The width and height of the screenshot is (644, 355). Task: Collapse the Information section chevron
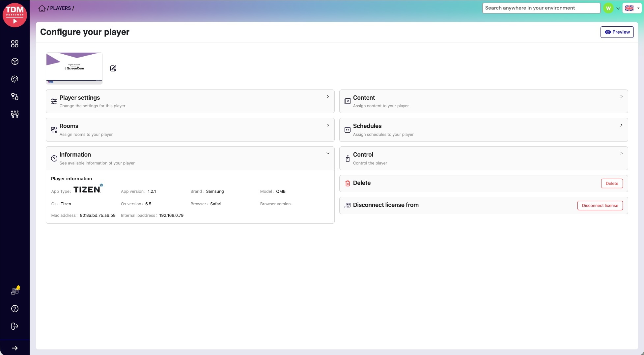328,154
